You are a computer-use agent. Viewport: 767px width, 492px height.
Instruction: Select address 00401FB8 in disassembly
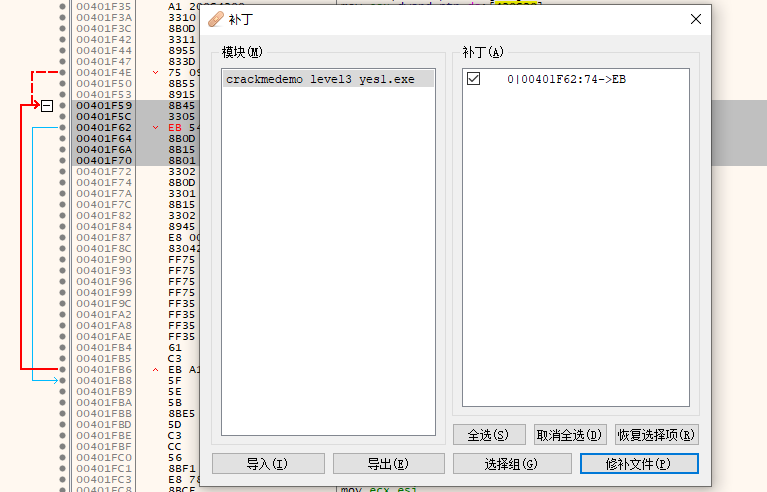coord(104,380)
